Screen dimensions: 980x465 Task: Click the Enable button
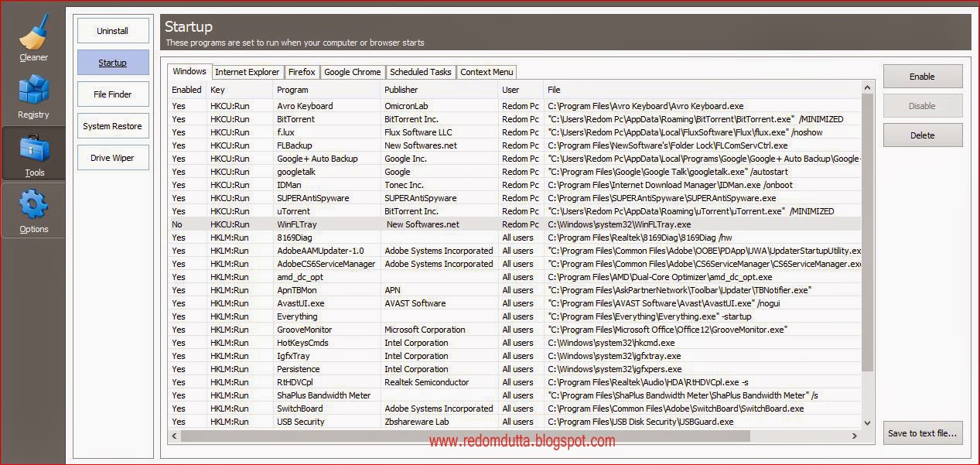tap(923, 77)
